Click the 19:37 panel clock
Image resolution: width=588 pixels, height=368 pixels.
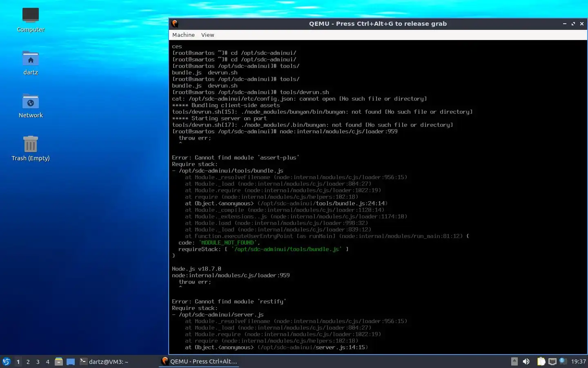pyautogui.click(x=578, y=361)
